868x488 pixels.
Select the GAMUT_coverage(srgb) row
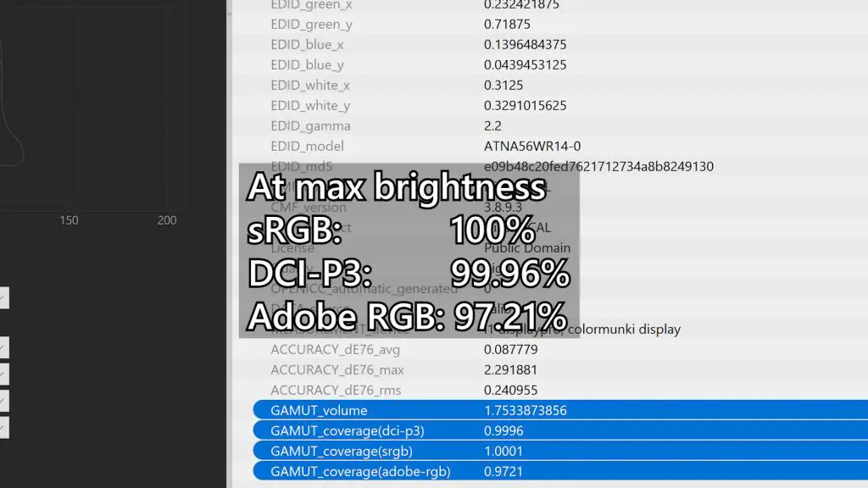coord(560,452)
